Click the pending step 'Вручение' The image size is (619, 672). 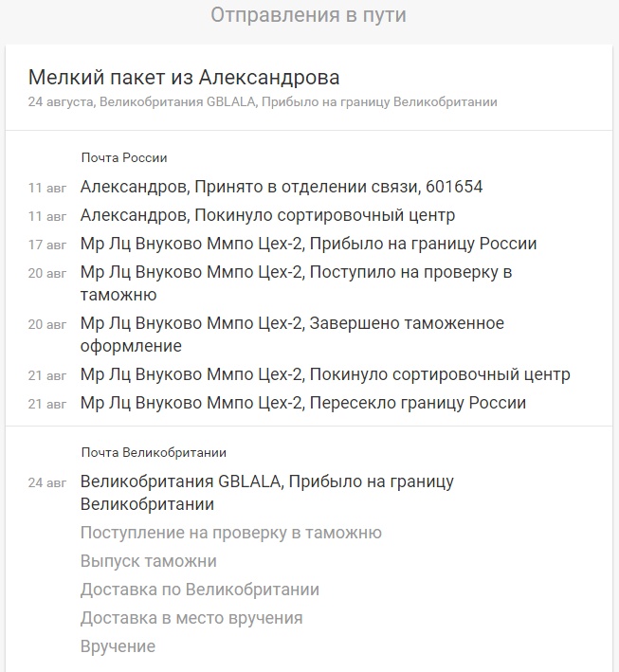click(118, 646)
